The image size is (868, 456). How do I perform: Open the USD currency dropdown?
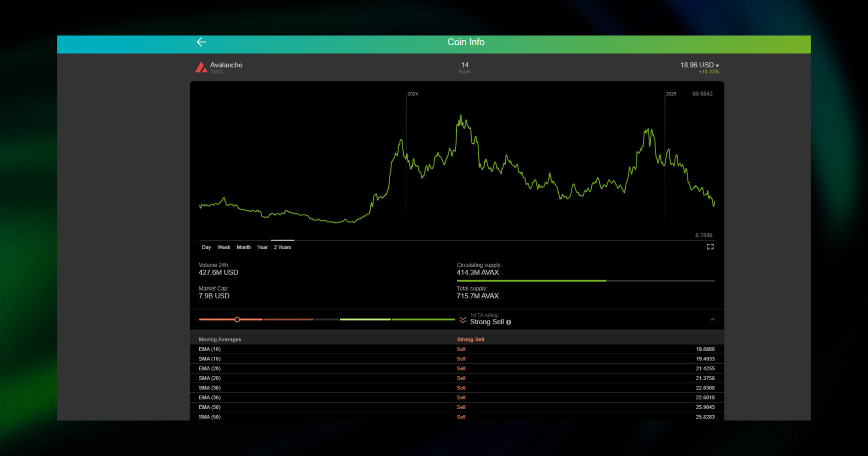[x=718, y=65]
